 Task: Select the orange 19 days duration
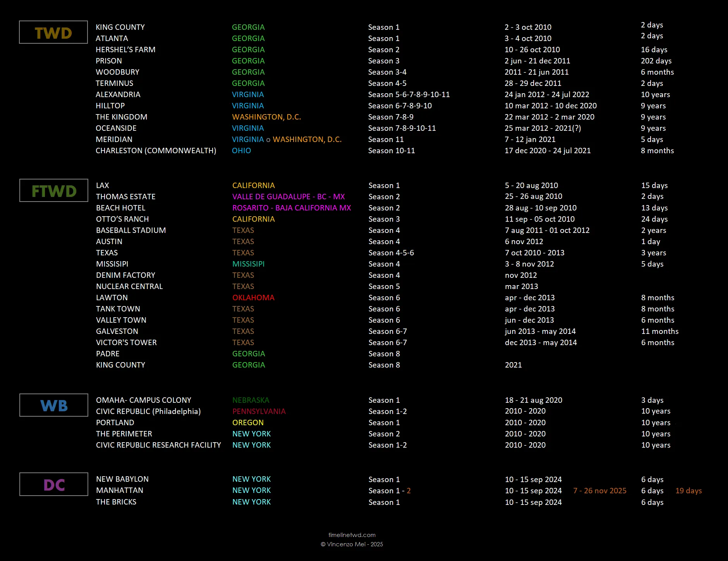(x=688, y=491)
